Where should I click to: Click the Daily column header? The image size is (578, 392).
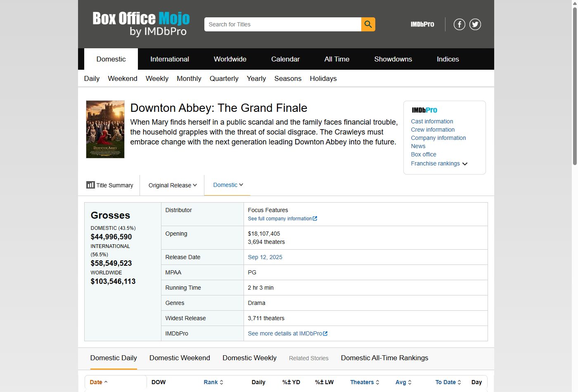click(x=258, y=382)
